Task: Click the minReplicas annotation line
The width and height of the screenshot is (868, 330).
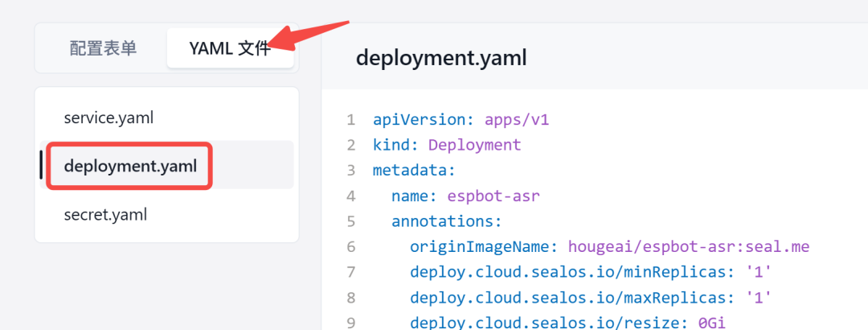Action: coord(591,272)
